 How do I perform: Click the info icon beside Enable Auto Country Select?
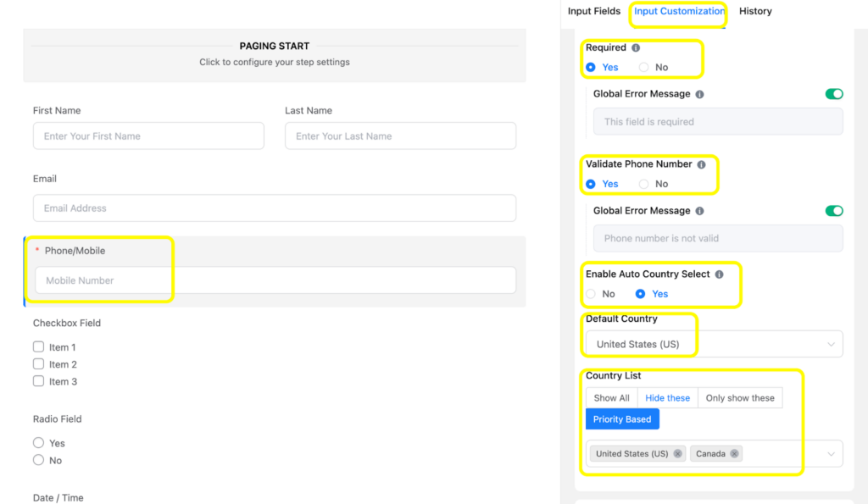click(720, 274)
